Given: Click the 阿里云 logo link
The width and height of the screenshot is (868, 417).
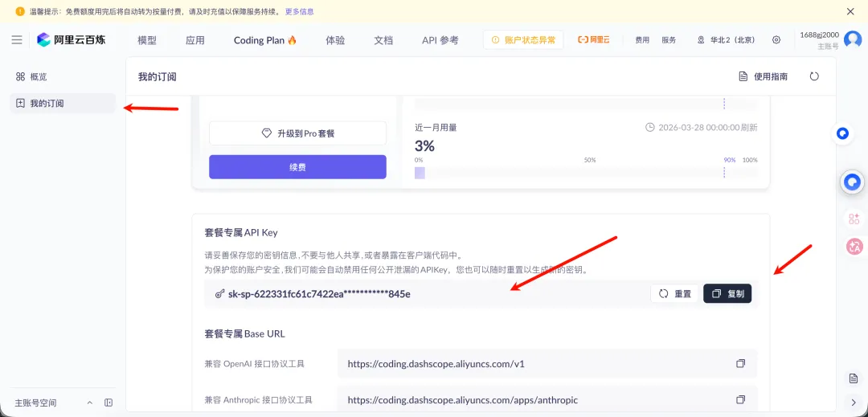Looking at the screenshot, I should pos(593,40).
